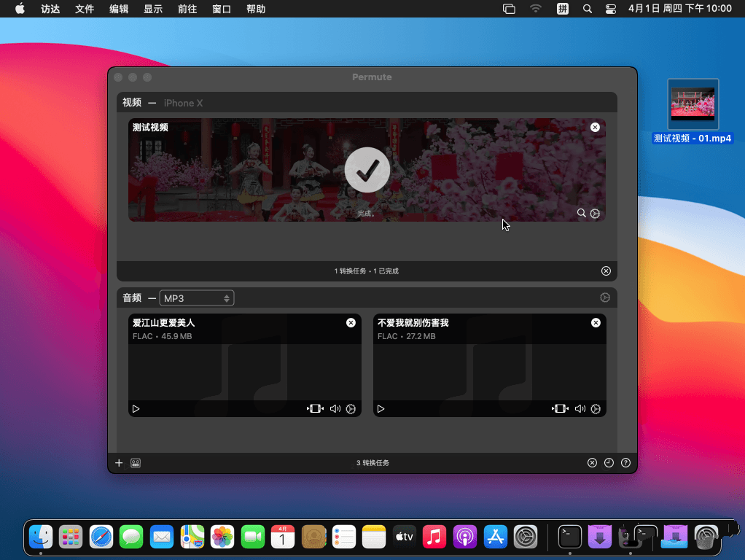Open Control Center in menu bar
The width and height of the screenshot is (745, 560).
click(611, 9)
